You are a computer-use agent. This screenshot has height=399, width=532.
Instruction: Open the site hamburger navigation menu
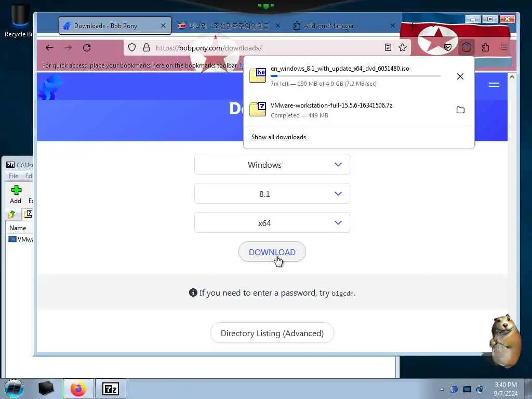[x=494, y=85]
